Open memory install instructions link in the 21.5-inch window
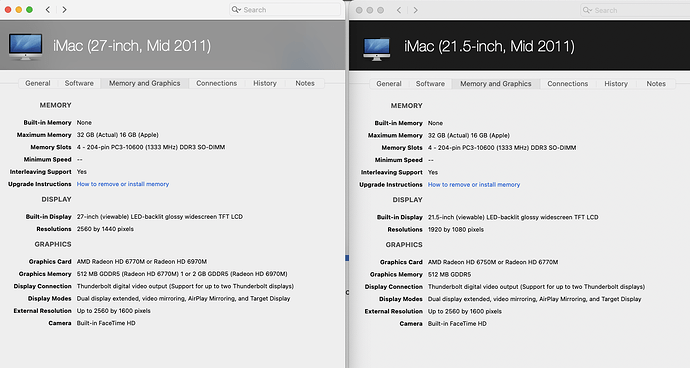Image resolution: width=690 pixels, height=368 pixels. 474,184
